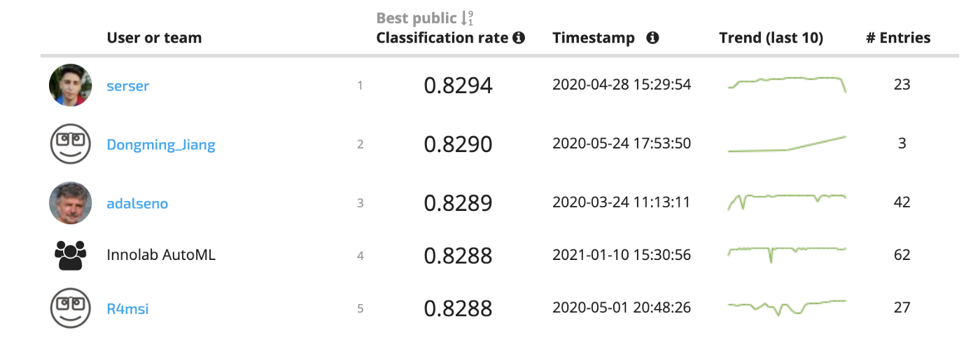This screenshot has width=980, height=342.
Task: Click Innolab AutoML's trend sparkline chart
Action: point(787,252)
